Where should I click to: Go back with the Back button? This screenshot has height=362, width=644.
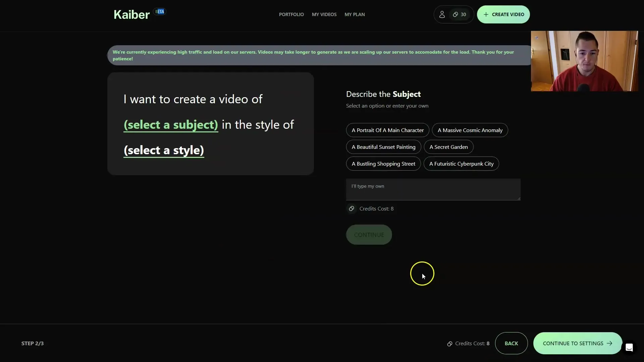(511, 343)
